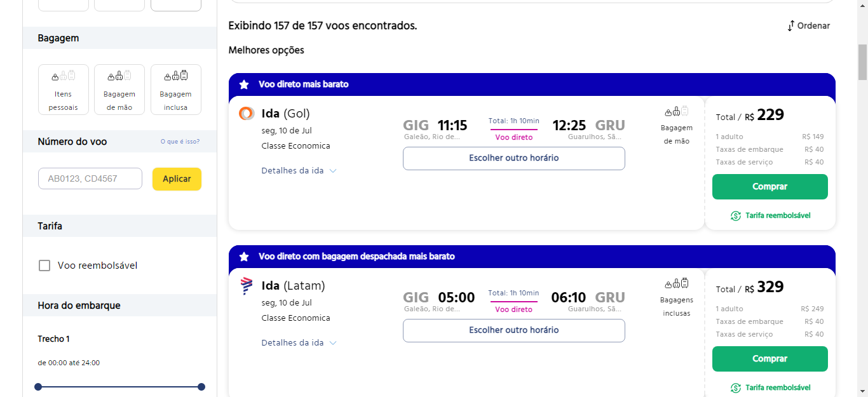Screen dimensions: 868x397
Task: Focus the flight number input field
Action: coord(90,178)
